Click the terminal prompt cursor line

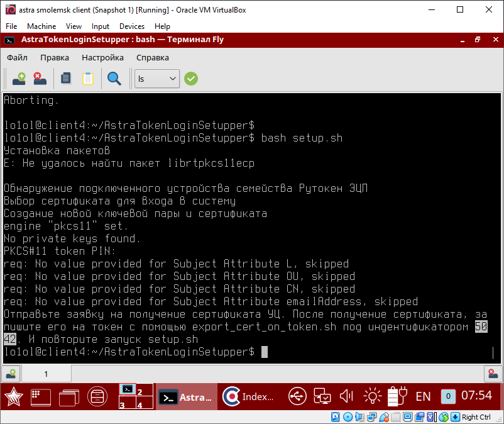coord(136,352)
